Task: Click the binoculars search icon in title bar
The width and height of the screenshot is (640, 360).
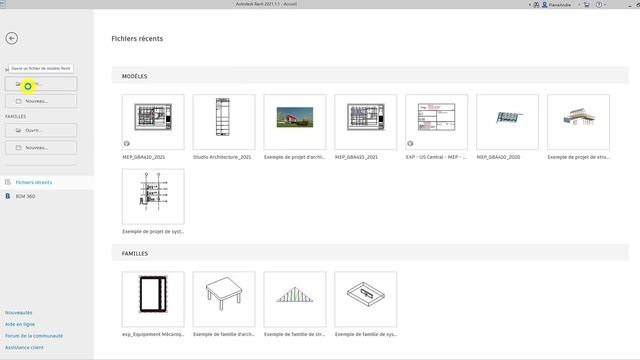Action: click(536, 4)
